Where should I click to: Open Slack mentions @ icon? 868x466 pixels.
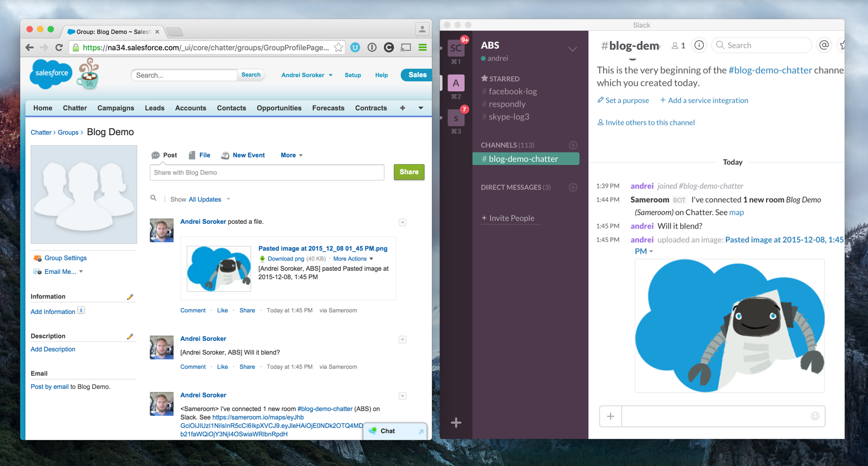click(x=824, y=45)
